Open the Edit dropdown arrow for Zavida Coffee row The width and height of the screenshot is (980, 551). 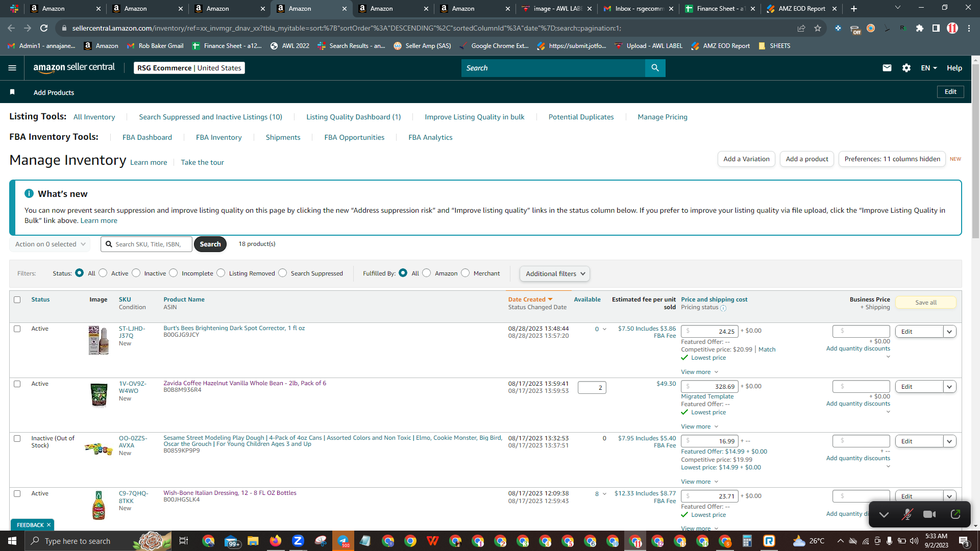[949, 387]
